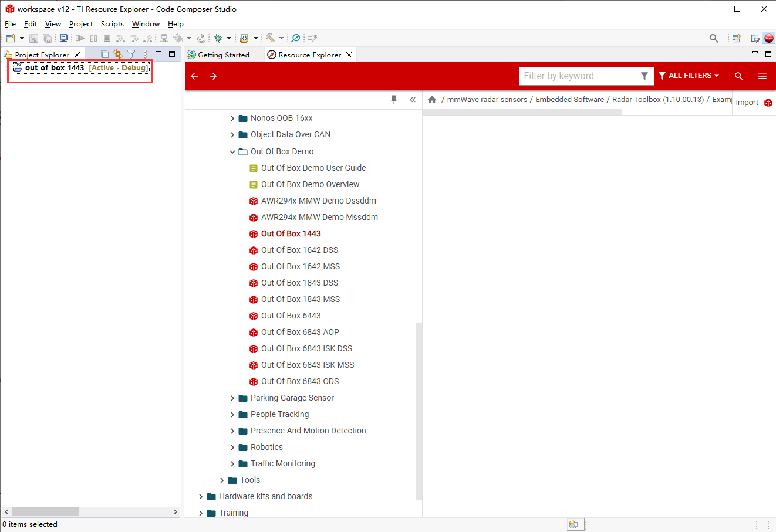
Task: Expand the Parking Garage Sensor folder
Action: point(232,398)
